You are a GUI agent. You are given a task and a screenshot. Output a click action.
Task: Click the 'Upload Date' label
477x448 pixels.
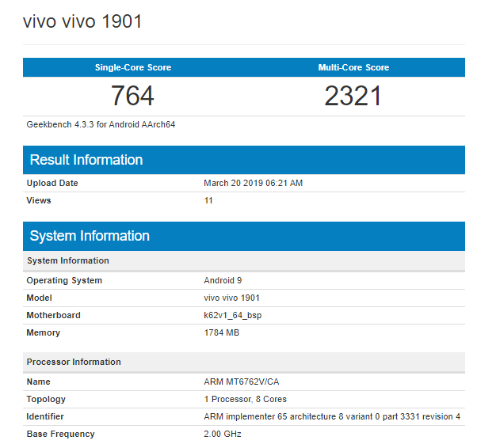[52, 183]
